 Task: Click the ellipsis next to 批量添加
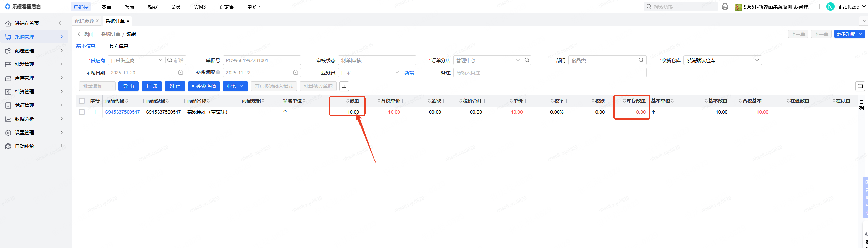[x=111, y=86]
